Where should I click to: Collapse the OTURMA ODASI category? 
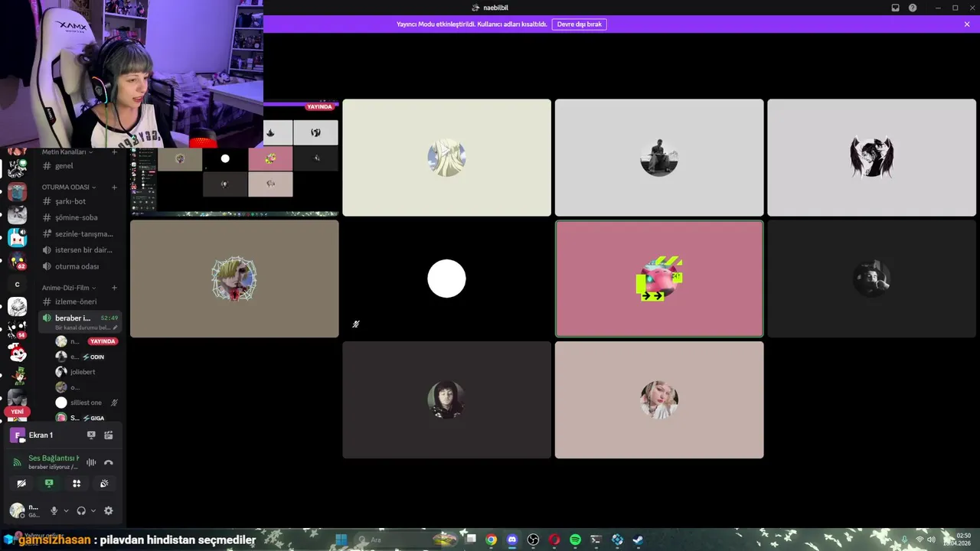69,187
